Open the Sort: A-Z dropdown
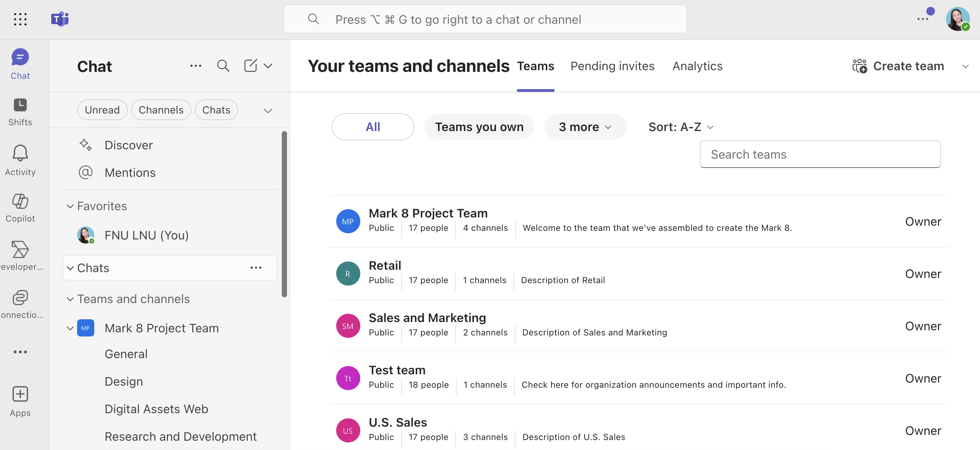 pyautogui.click(x=681, y=127)
